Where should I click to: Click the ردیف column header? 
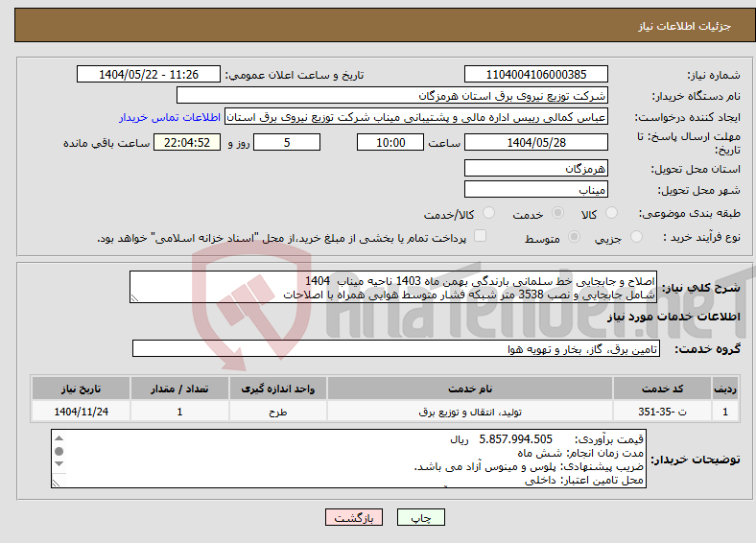tap(725, 389)
